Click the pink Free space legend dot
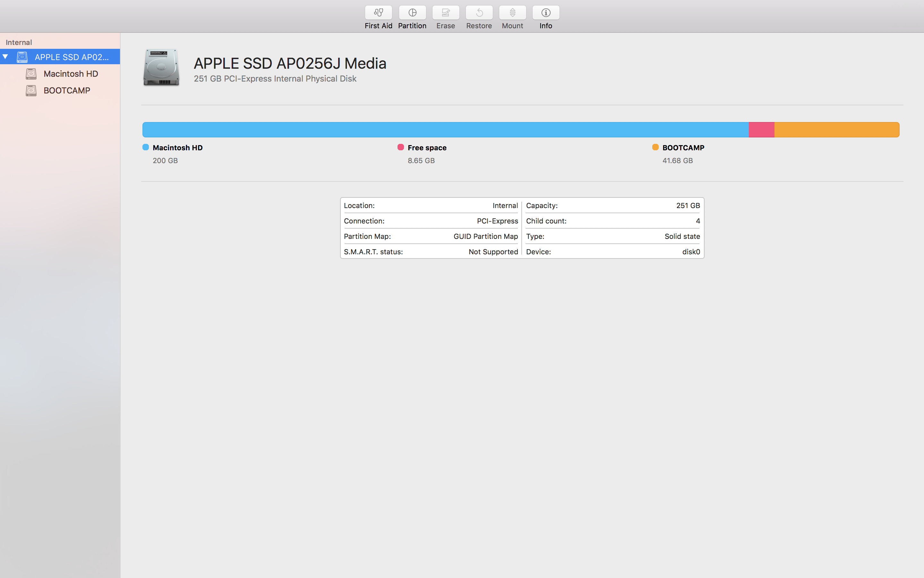 click(x=400, y=147)
